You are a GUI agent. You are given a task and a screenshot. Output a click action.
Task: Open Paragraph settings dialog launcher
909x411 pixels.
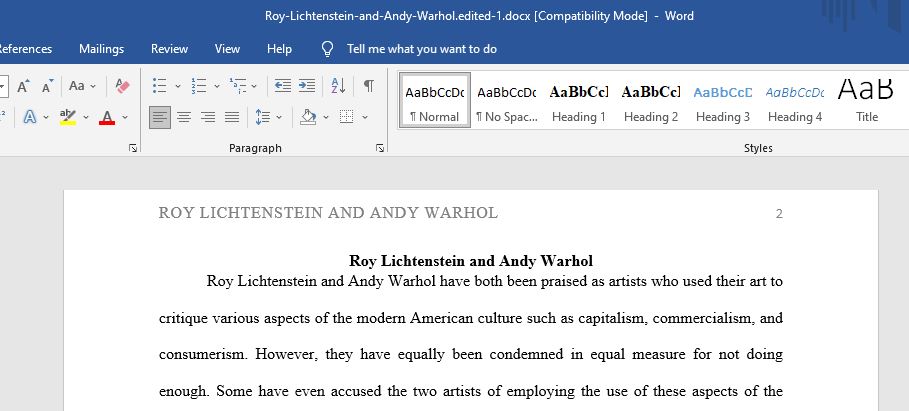click(380, 148)
